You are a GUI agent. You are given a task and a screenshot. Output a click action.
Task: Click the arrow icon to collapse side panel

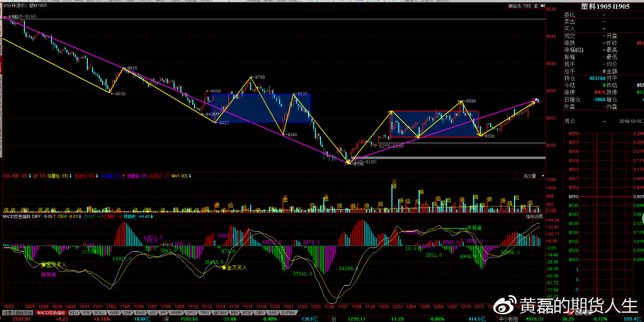click(542, 6)
